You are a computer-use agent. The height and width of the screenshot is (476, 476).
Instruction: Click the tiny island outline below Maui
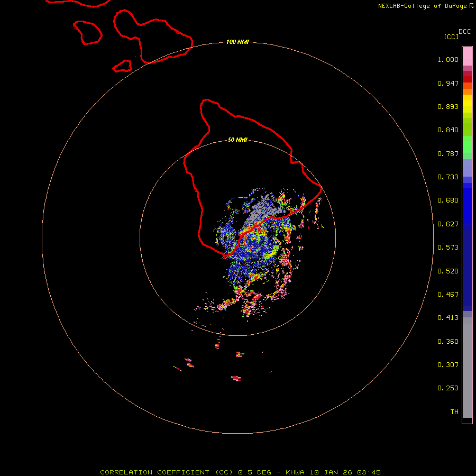[122, 66]
